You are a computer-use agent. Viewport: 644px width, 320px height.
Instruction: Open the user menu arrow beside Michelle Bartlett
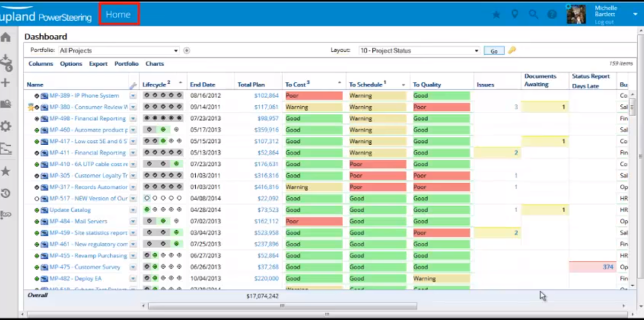click(x=635, y=14)
